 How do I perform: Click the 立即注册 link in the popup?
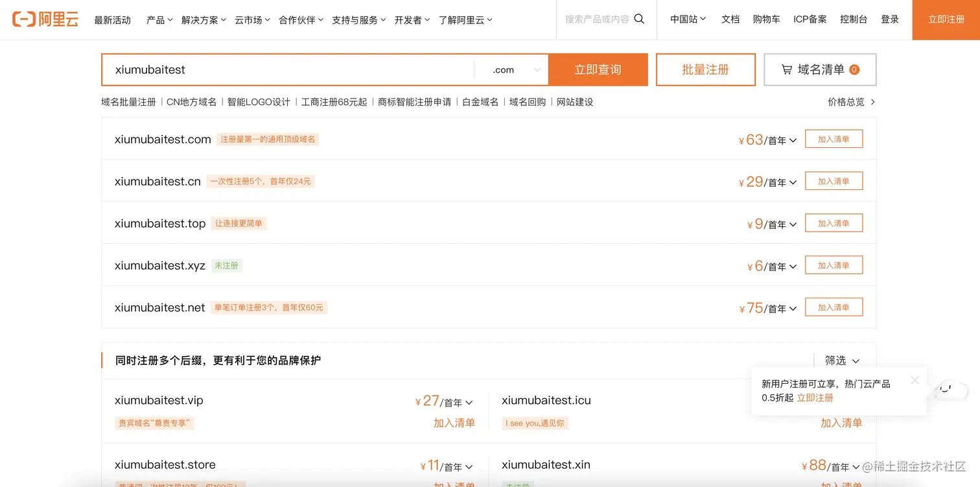(815, 398)
